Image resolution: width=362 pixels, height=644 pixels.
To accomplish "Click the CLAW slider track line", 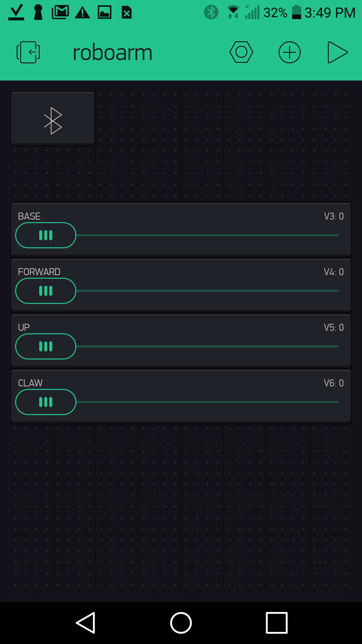I will pos(206,402).
